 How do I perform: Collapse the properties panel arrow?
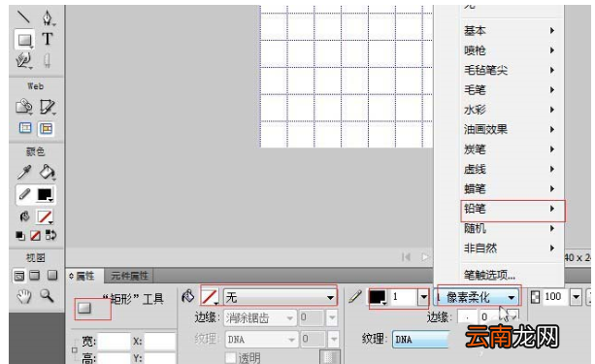[71, 277]
